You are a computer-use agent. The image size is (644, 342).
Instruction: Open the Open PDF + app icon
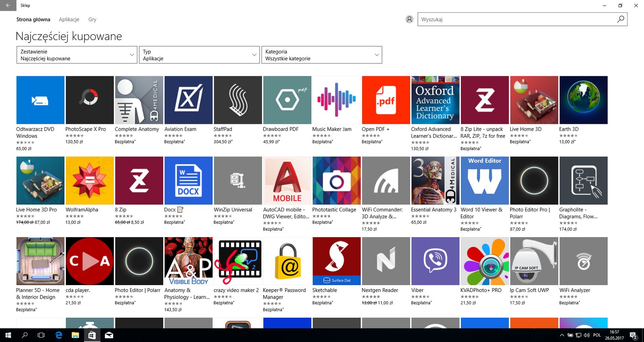pos(386,100)
